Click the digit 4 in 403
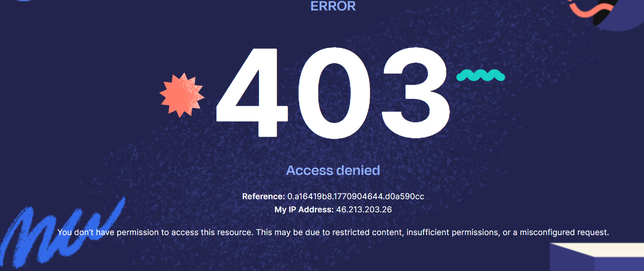The width and height of the screenshot is (644, 271). pyautogui.click(x=252, y=93)
